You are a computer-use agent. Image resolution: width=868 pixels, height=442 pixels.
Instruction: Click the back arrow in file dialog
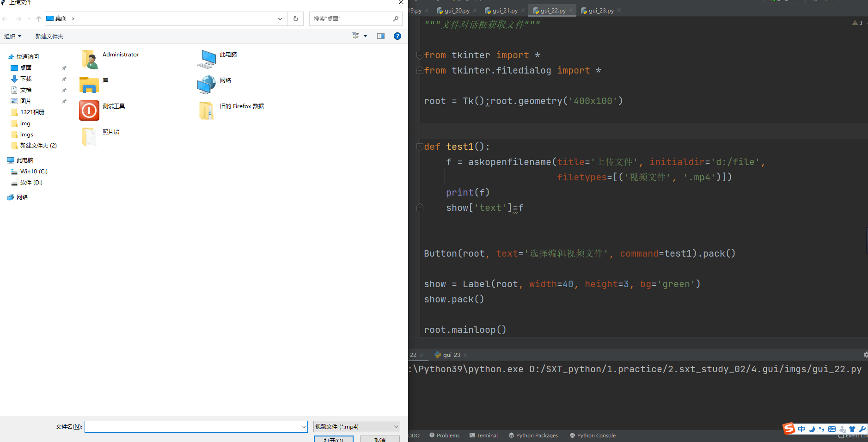[x=5, y=19]
